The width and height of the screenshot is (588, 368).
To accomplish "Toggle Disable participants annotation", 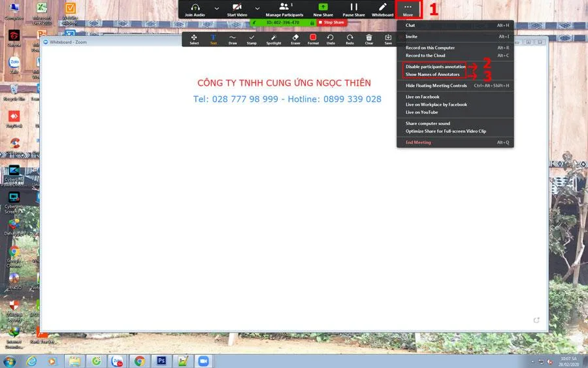I will [435, 67].
